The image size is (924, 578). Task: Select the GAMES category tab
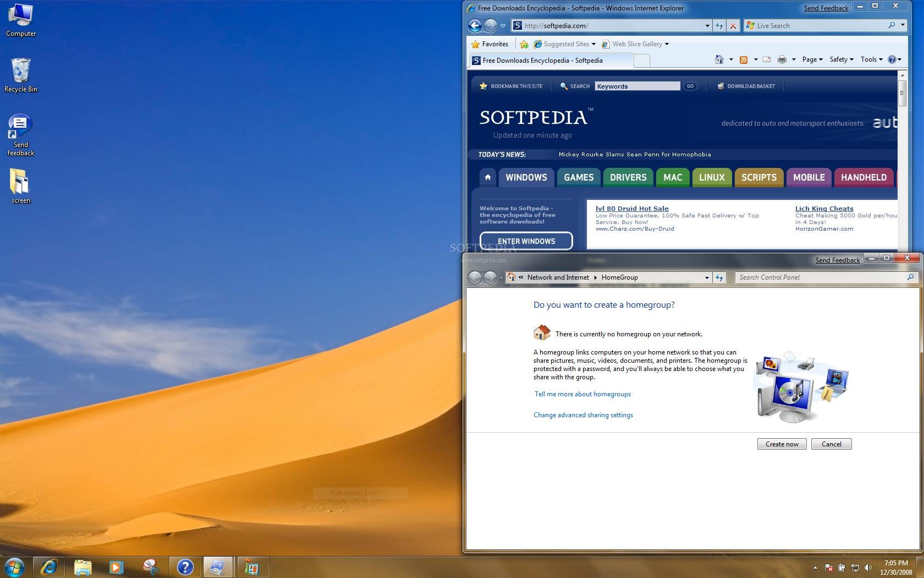coord(579,177)
